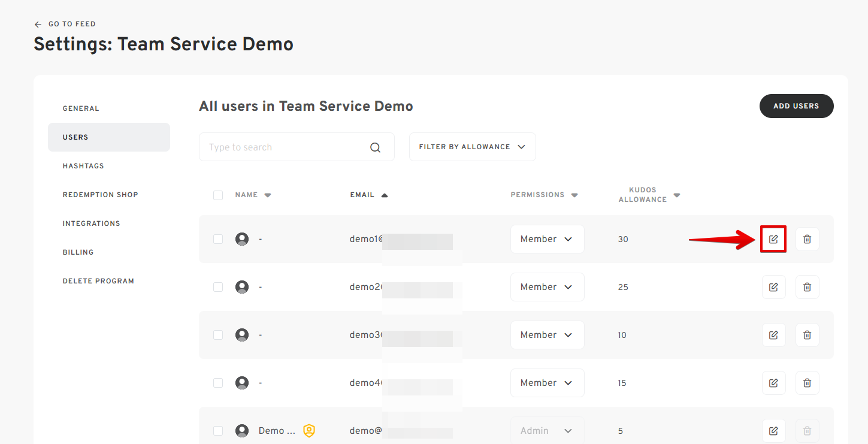
Task: Select the demo3 row checkbox
Action: 218,335
